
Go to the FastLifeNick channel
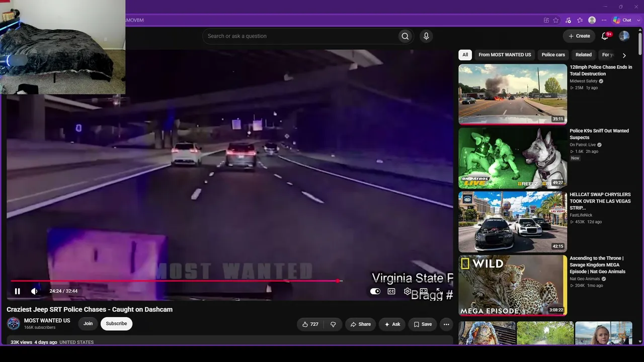(x=581, y=215)
